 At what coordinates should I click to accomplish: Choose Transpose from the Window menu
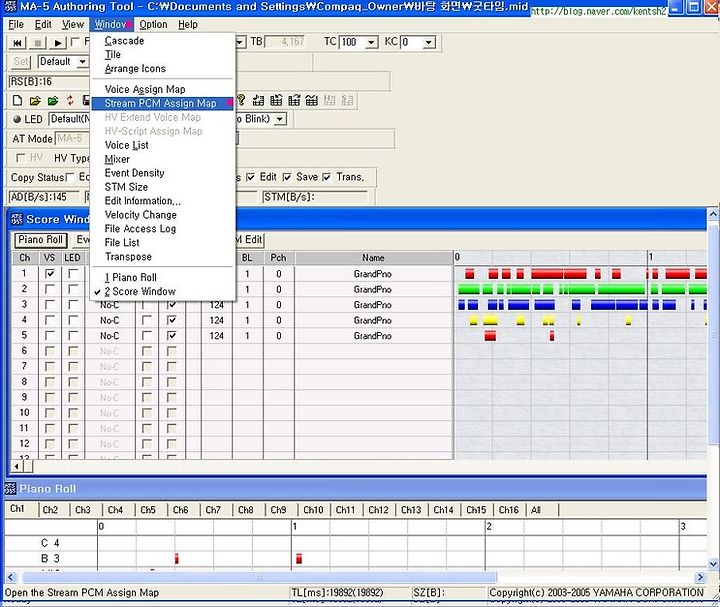[163, 257]
